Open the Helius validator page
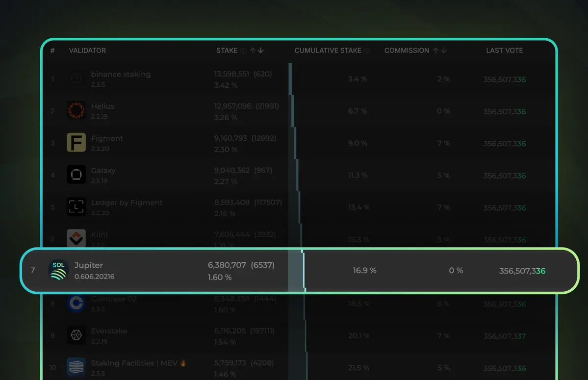 click(x=103, y=106)
